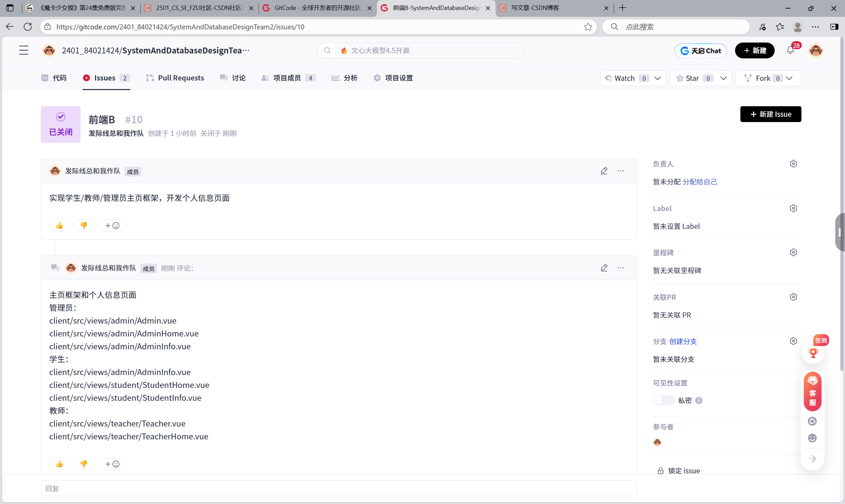Select the Issues tab
The height and width of the screenshot is (504, 845).
[x=106, y=78]
